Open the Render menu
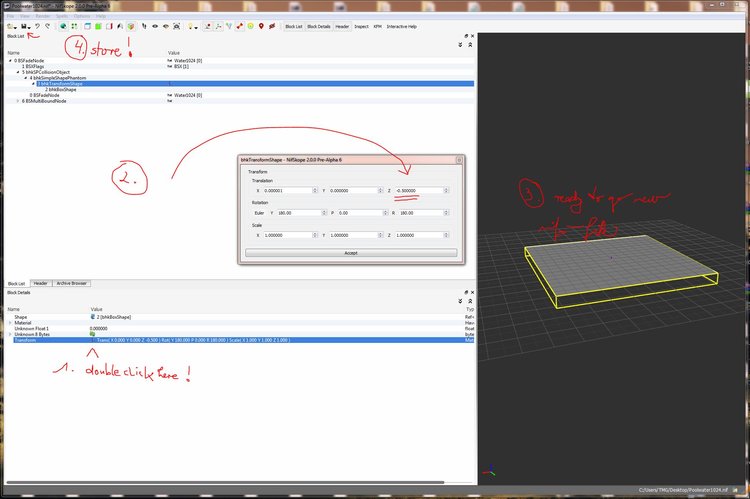 pyautogui.click(x=43, y=16)
